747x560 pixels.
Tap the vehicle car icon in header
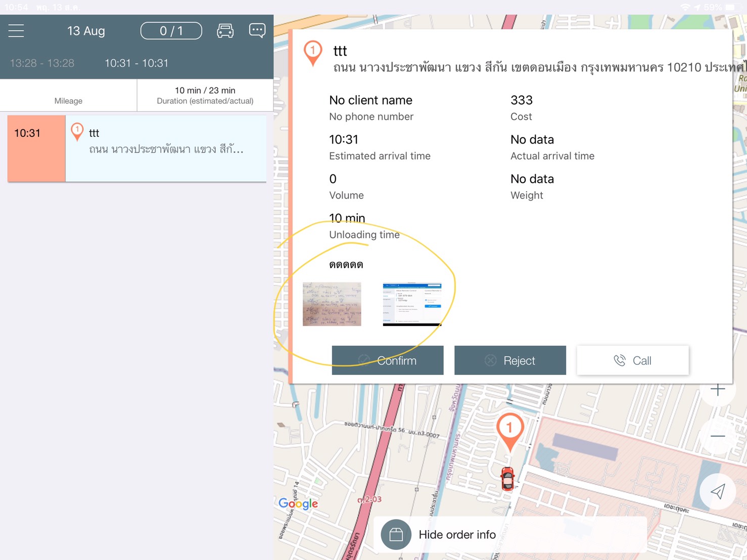click(225, 31)
